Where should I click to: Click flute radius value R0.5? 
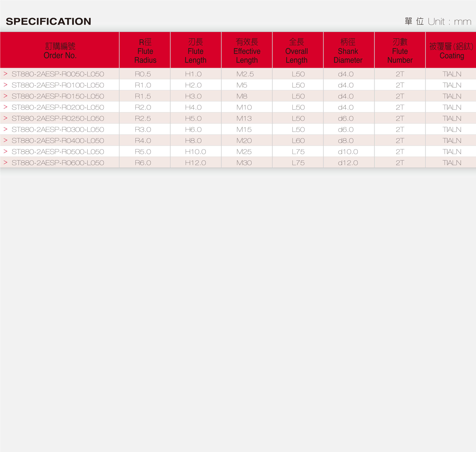pos(143,74)
